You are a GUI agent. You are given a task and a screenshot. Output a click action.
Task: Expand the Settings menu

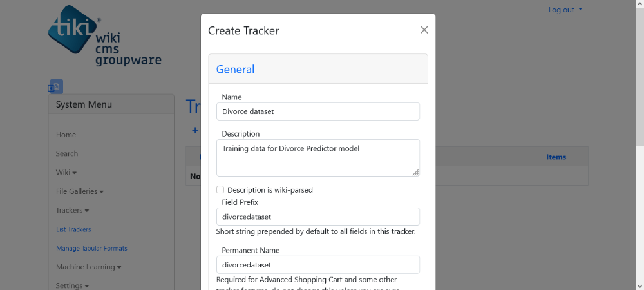(72, 285)
